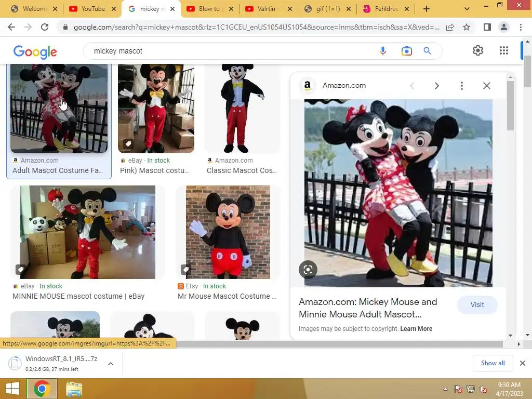Click the browser back arrow
Viewport: 532px width, 399px height.
click(11, 27)
